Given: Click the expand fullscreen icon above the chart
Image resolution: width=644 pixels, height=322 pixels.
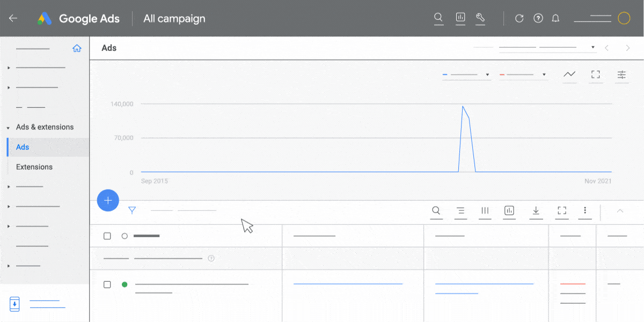Looking at the screenshot, I should [596, 75].
